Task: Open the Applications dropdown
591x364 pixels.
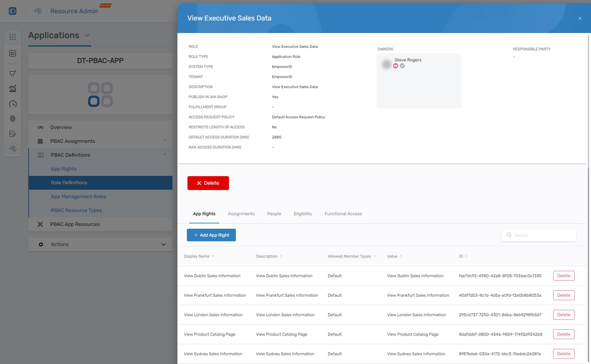Action: (87, 35)
